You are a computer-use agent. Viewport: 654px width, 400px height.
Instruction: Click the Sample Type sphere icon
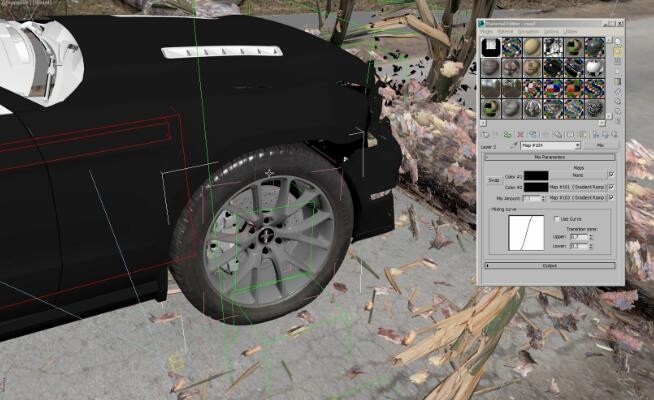(x=618, y=41)
